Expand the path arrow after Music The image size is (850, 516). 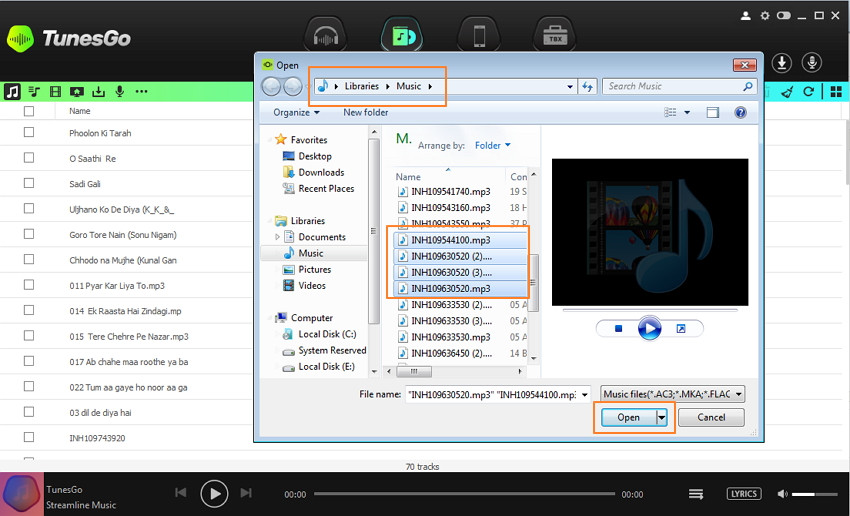430,86
